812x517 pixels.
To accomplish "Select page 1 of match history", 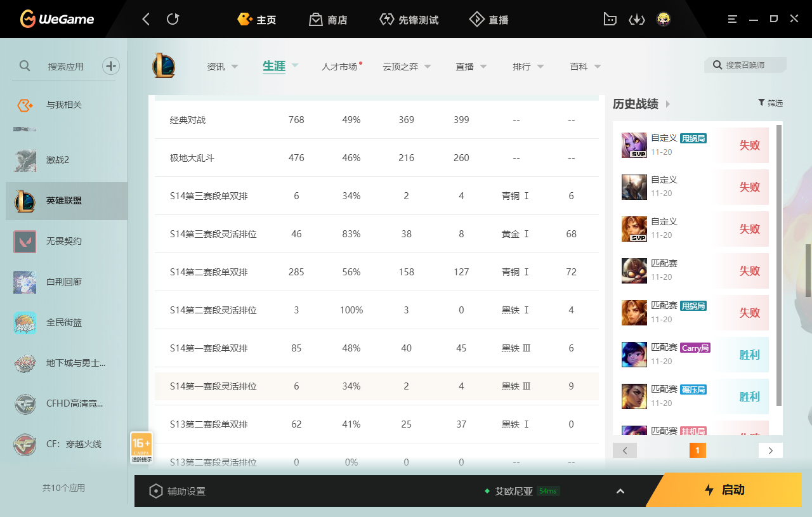I will point(698,450).
